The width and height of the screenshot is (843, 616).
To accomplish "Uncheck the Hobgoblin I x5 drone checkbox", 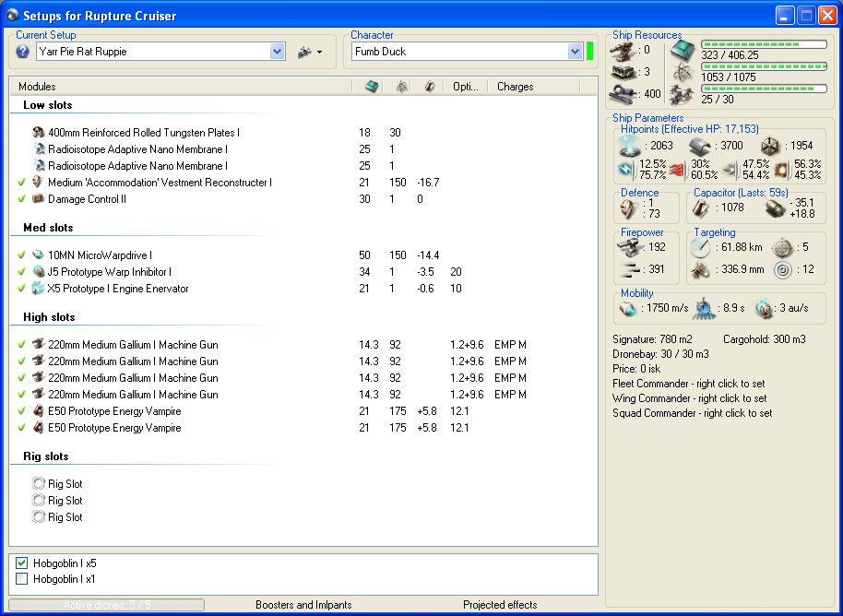I will 22,563.
